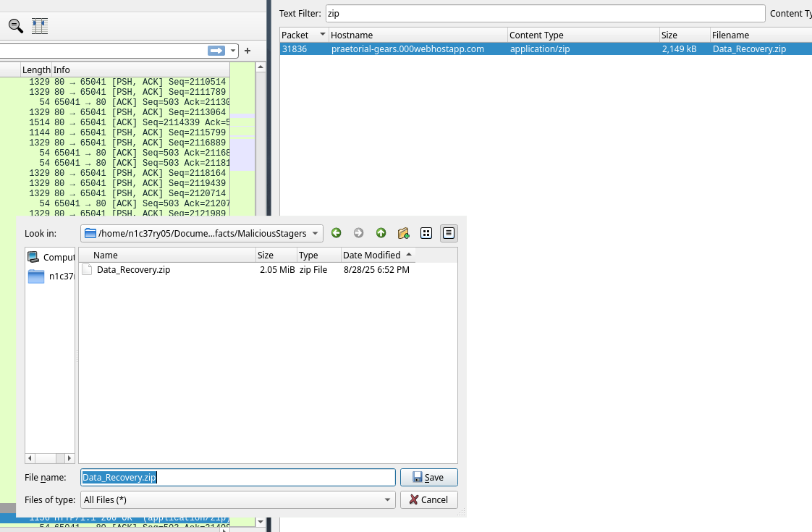
Task: Apply display filter with the blue arrow
Action: point(216,51)
